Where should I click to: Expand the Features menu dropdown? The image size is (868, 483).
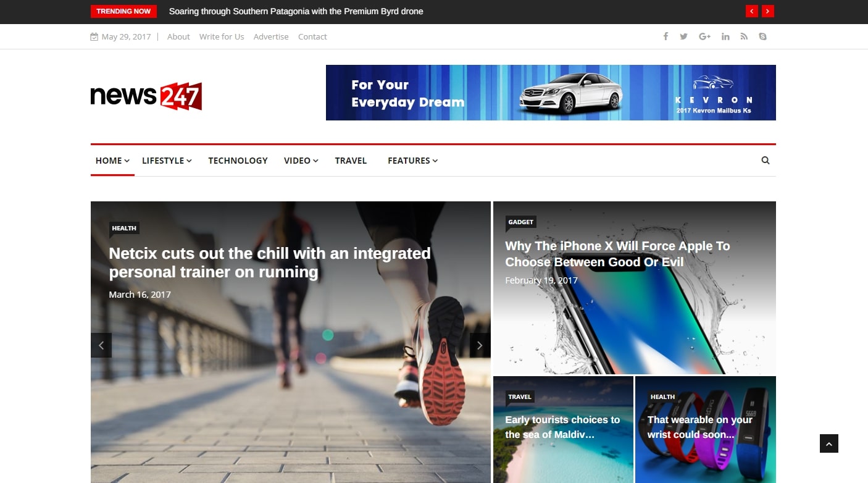(x=412, y=161)
